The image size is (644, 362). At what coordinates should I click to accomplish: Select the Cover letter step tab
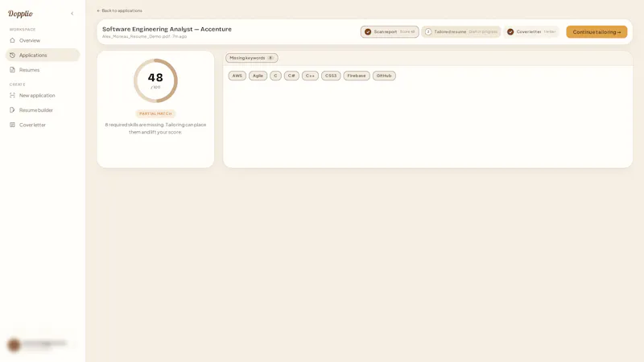[531, 31]
